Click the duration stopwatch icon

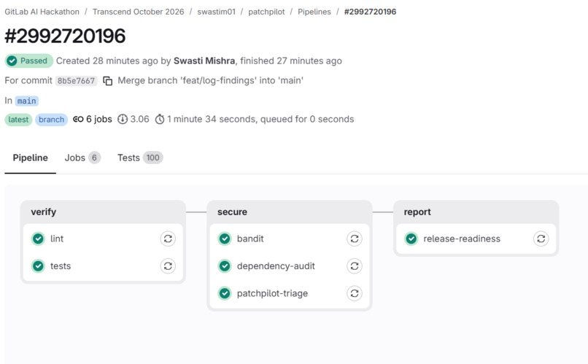point(160,119)
